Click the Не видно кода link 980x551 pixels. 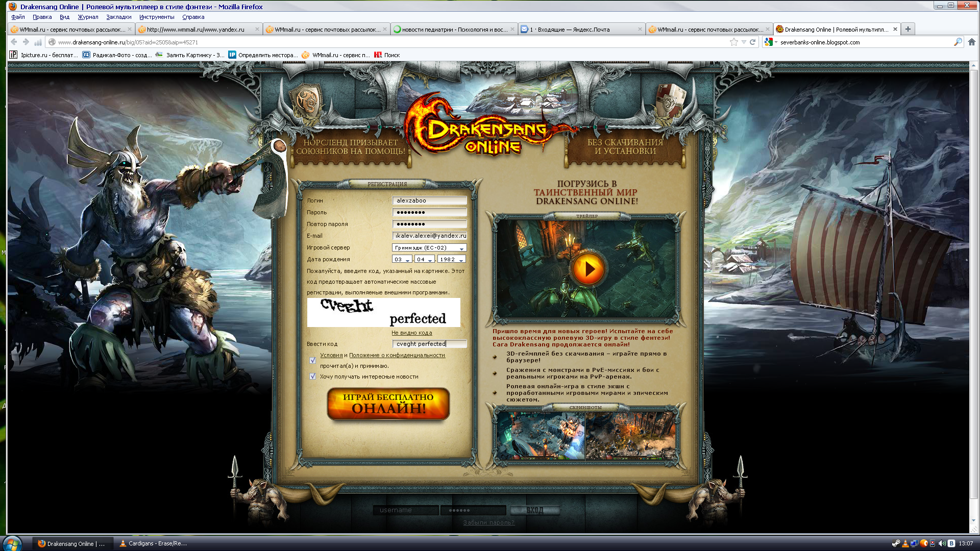411,333
